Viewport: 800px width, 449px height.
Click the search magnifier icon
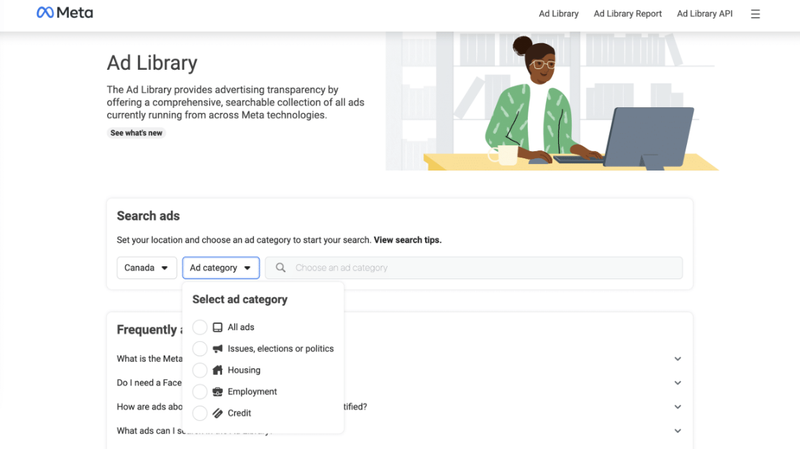click(x=281, y=268)
